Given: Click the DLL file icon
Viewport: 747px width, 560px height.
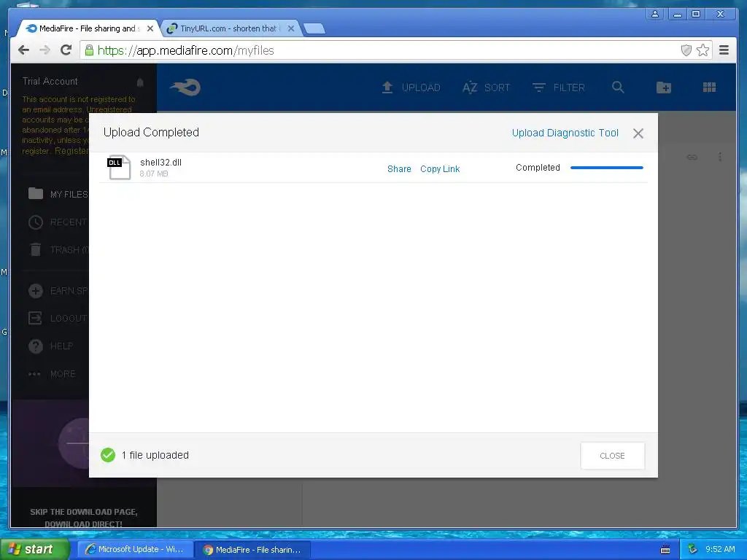Looking at the screenshot, I should click(x=119, y=167).
